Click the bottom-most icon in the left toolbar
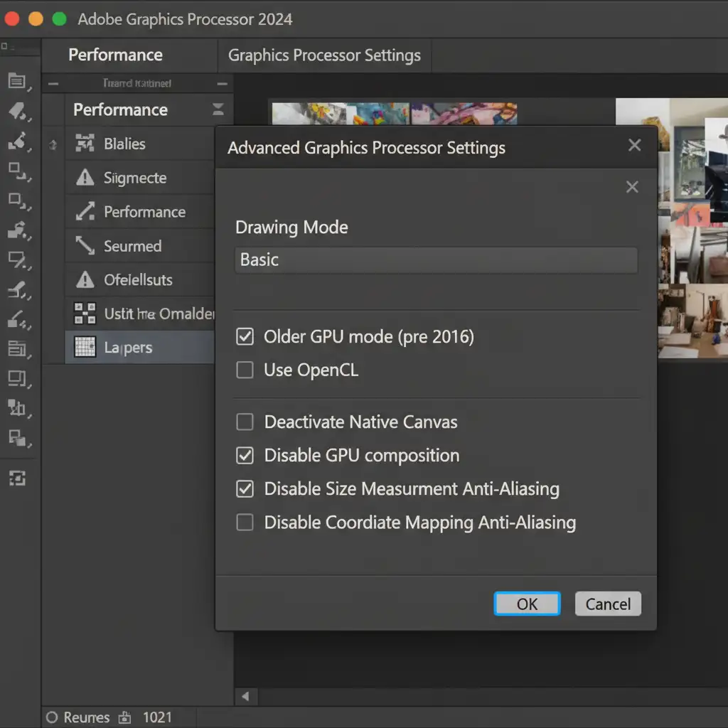The image size is (728, 728). (x=17, y=478)
